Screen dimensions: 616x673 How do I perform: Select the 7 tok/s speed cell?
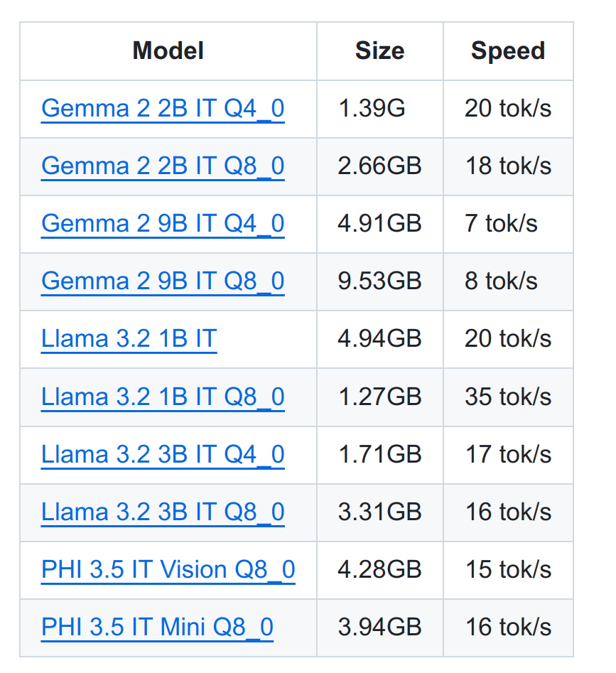click(x=501, y=224)
